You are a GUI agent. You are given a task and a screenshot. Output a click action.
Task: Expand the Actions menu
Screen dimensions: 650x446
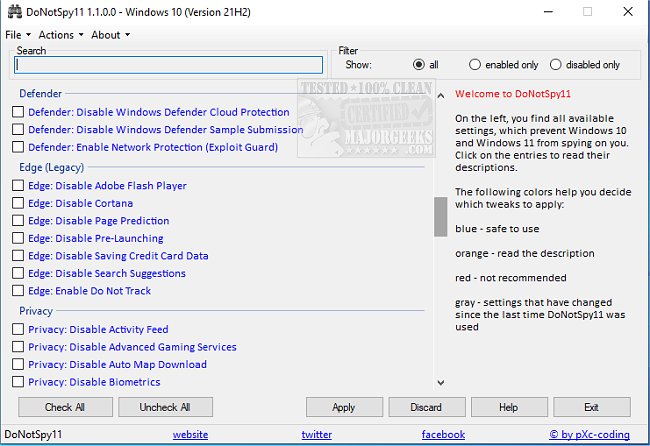(58, 35)
